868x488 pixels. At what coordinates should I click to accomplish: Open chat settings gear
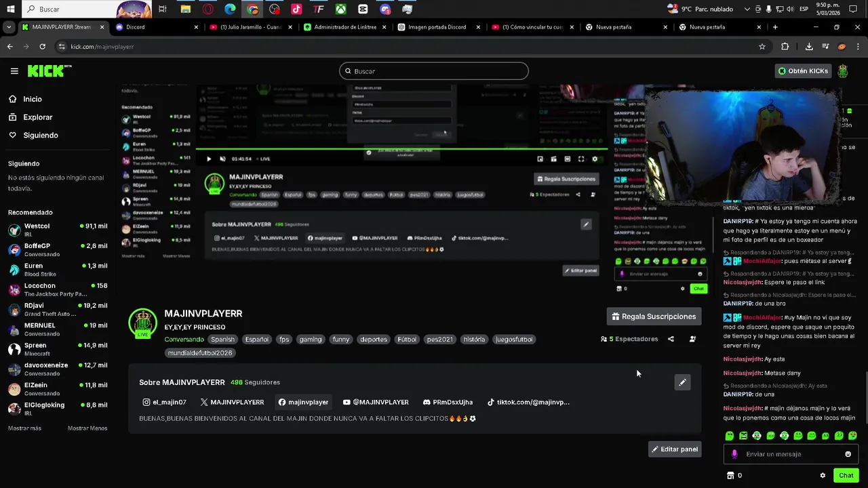823,476
